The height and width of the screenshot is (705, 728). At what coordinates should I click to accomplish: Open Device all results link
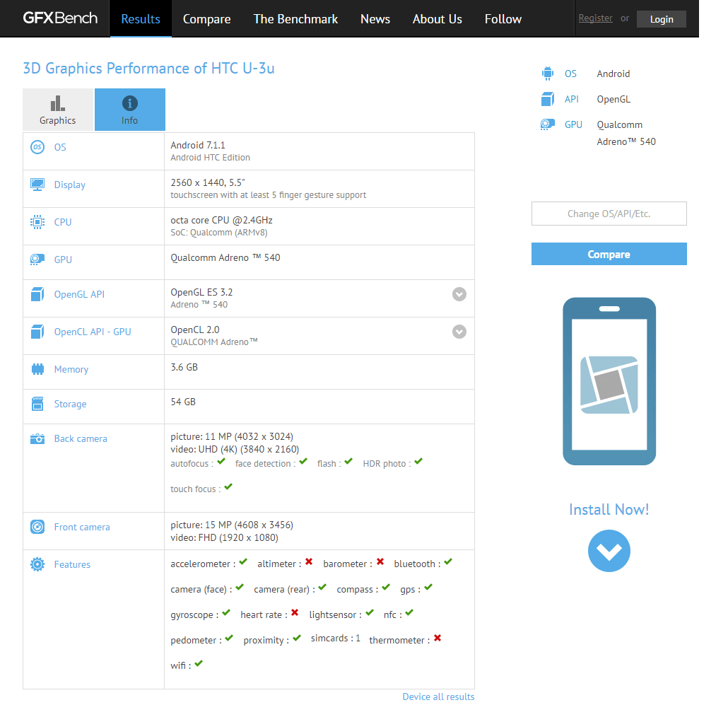(438, 697)
